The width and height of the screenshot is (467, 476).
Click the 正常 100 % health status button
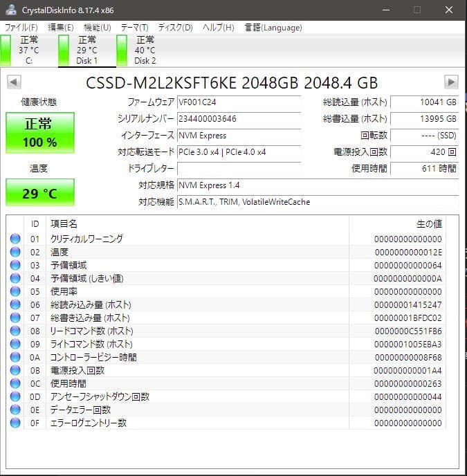tap(39, 133)
